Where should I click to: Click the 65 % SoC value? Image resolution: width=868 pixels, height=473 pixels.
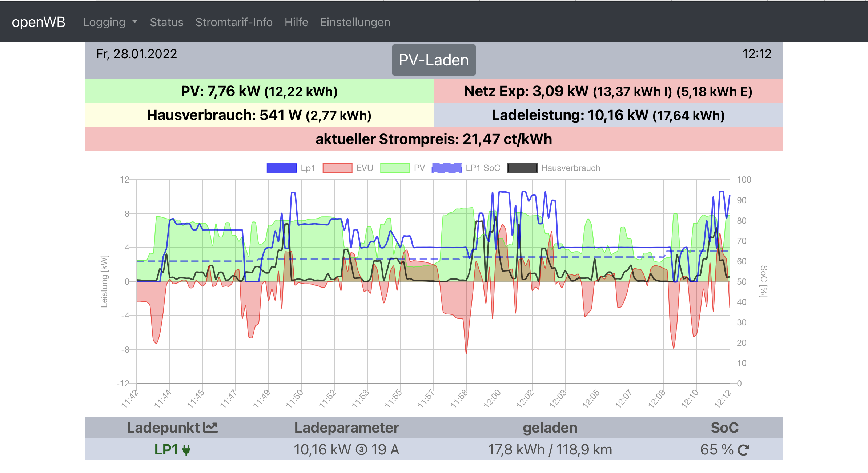click(x=717, y=450)
